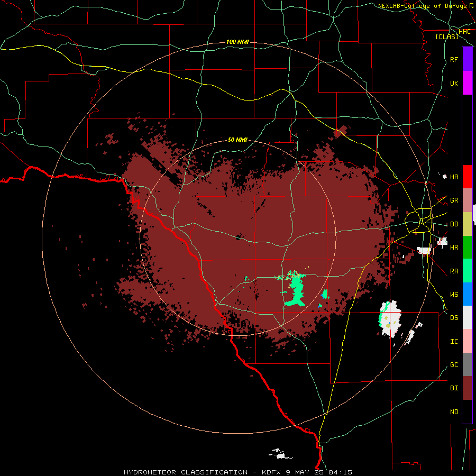This screenshot has width=476, height=476.
Task: Click the black radar site dot at map center
Action: point(239,237)
